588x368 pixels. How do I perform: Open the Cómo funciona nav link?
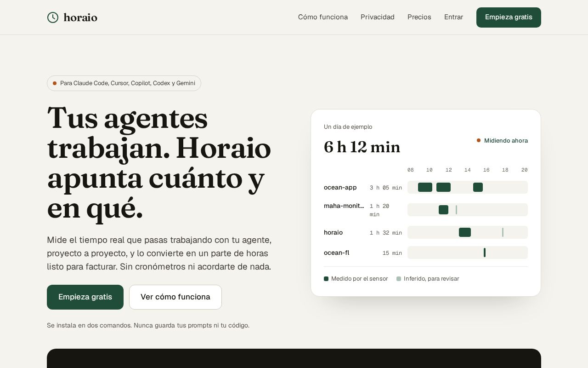323,17
